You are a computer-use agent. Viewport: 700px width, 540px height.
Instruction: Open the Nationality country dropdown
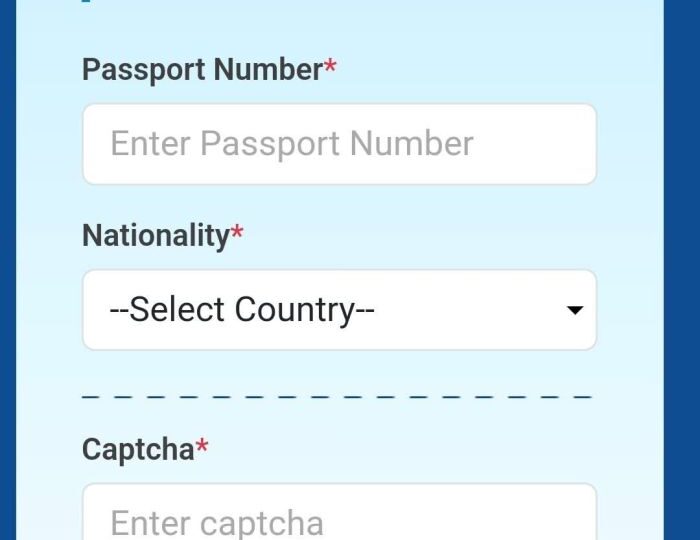pos(339,310)
